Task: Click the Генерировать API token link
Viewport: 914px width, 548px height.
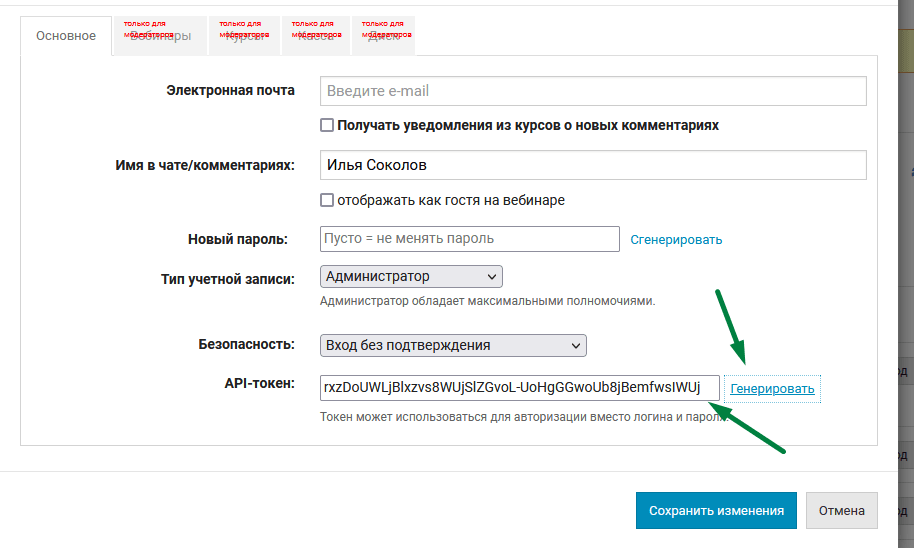Action: pos(772,389)
